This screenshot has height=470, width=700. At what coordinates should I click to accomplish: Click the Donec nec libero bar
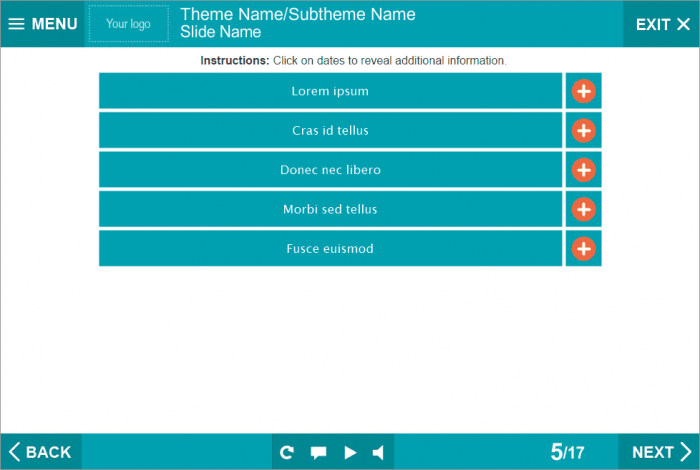[x=330, y=170]
